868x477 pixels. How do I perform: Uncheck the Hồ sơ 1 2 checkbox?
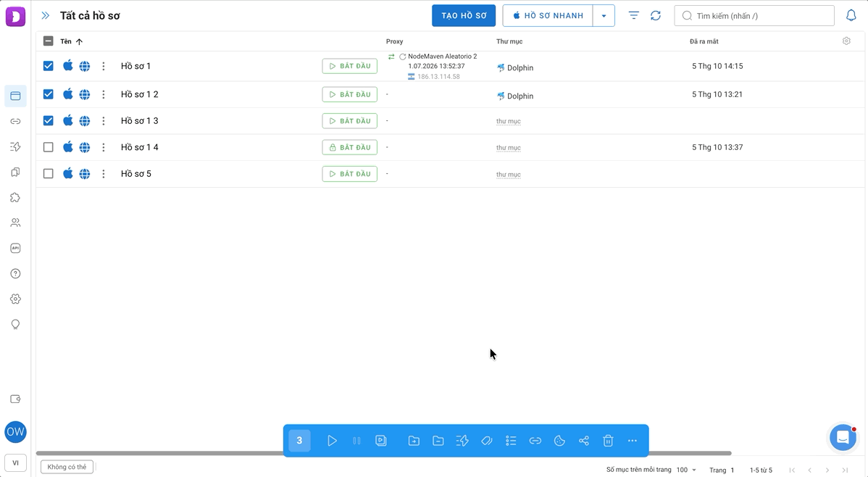tap(48, 94)
